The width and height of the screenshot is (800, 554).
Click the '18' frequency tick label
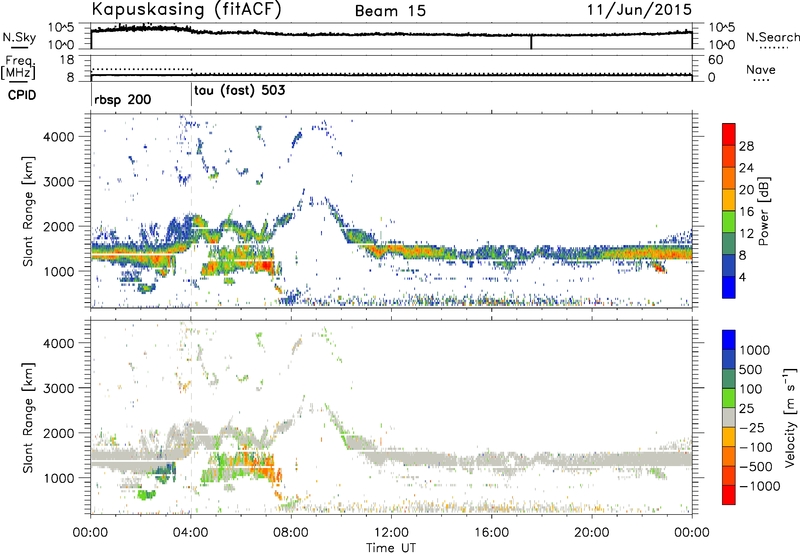(67, 60)
